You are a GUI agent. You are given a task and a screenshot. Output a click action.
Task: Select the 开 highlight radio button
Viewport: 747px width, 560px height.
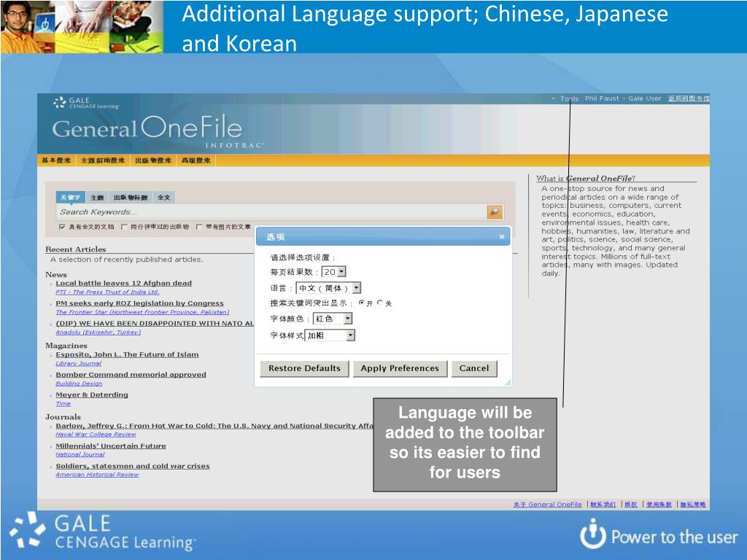click(x=362, y=303)
